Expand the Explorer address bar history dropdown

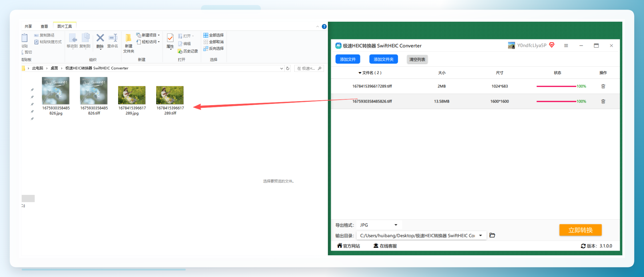282,68
